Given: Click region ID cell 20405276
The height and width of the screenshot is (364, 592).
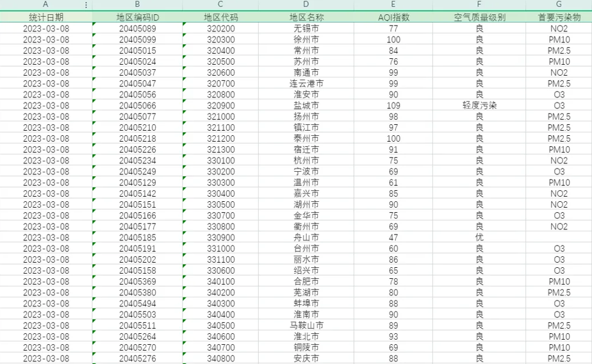Looking at the screenshot, I should [137, 358].
